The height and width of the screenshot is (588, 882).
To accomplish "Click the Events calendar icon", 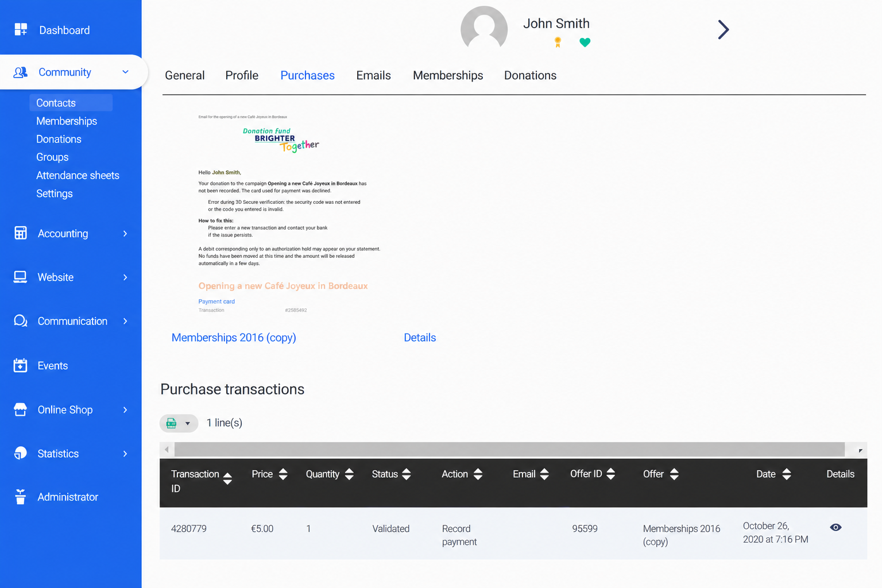I will coord(20,365).
